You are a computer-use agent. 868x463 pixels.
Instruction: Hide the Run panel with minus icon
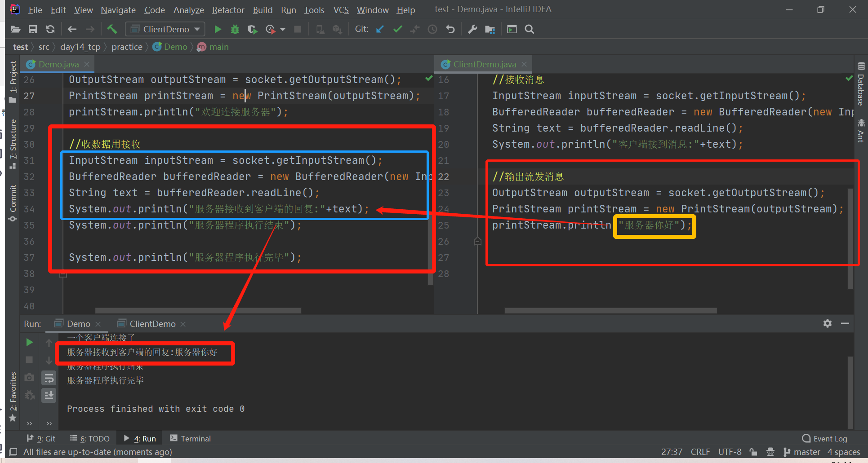coord(845,323)
